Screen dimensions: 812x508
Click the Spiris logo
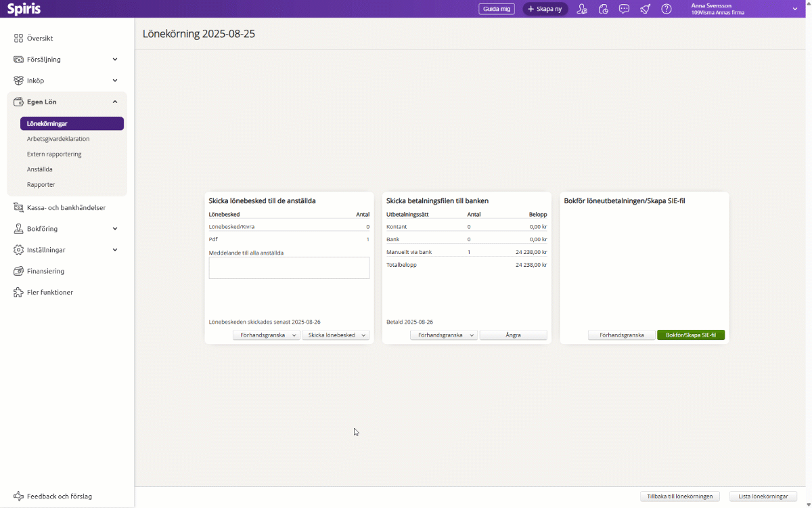tap(24, 9)
